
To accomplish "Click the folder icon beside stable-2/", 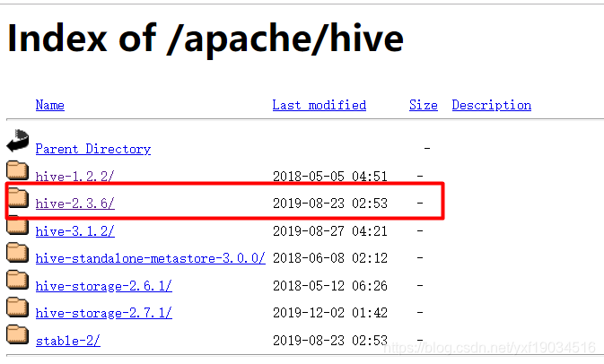I will [17, 334].
